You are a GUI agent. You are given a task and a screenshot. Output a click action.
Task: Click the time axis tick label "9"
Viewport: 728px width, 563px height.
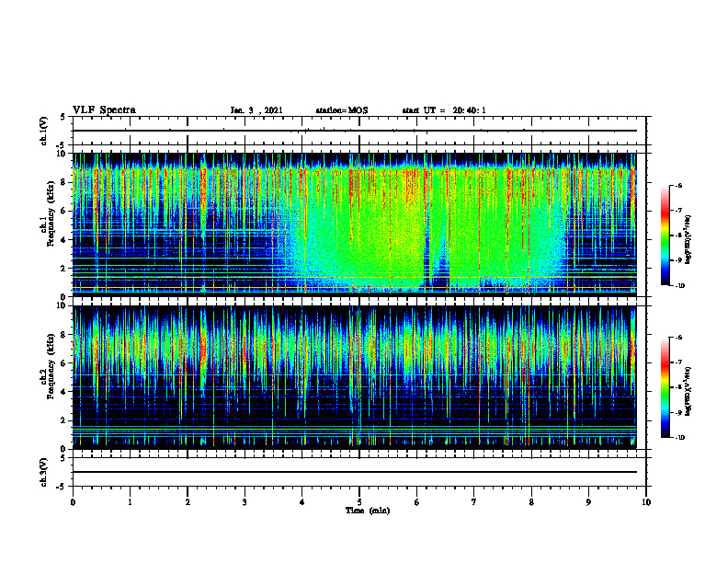pyautogui.click(x=588, y=502)
